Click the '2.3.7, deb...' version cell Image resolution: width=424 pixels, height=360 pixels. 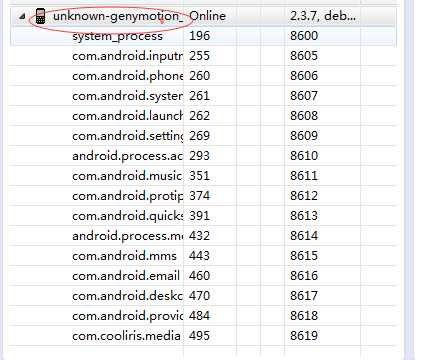(x=322, y=16)
